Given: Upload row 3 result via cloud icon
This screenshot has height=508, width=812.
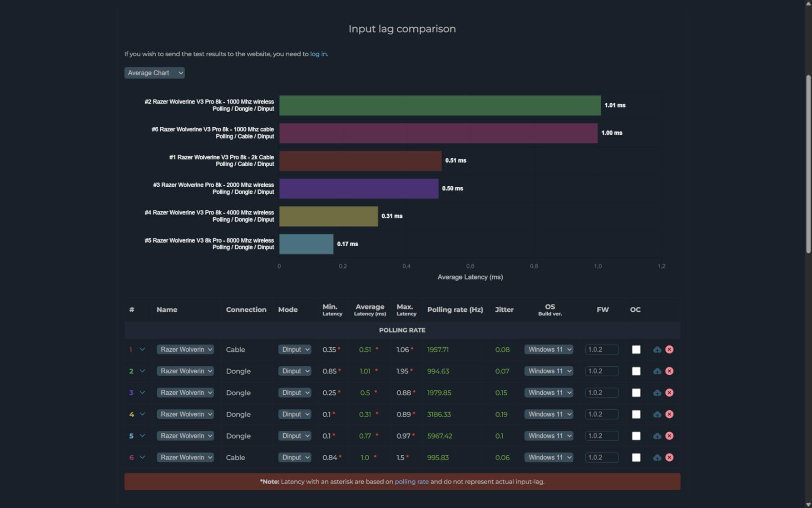Looking at the screenshot, I should pyautogui.click(x=657, y=393).
